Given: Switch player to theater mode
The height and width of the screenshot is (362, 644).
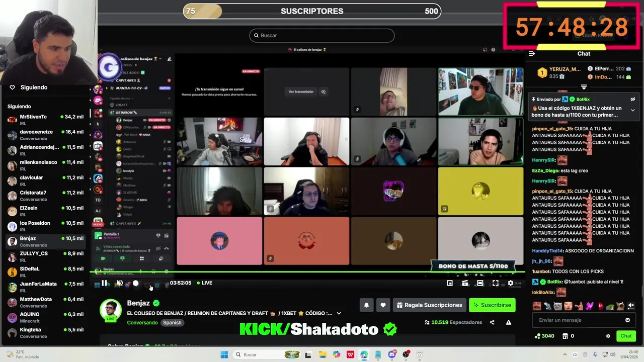Looking at the screenshot, I should [480, 283].
